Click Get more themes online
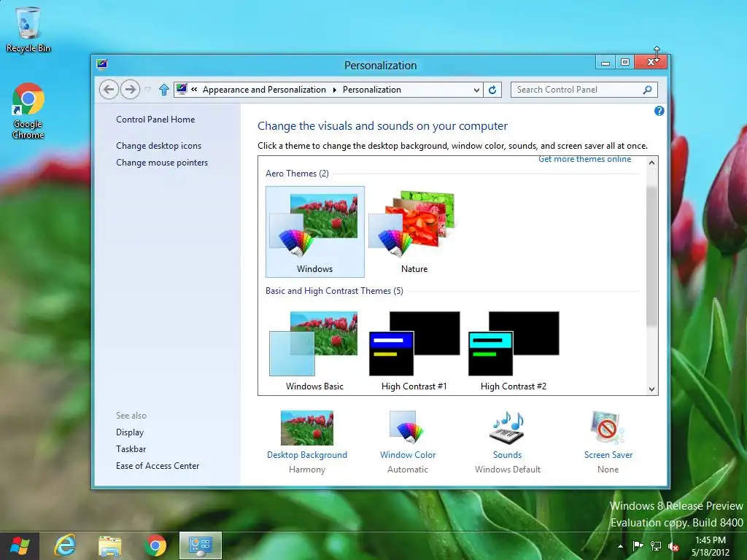747x560 pixels. (x=584, y=159)
